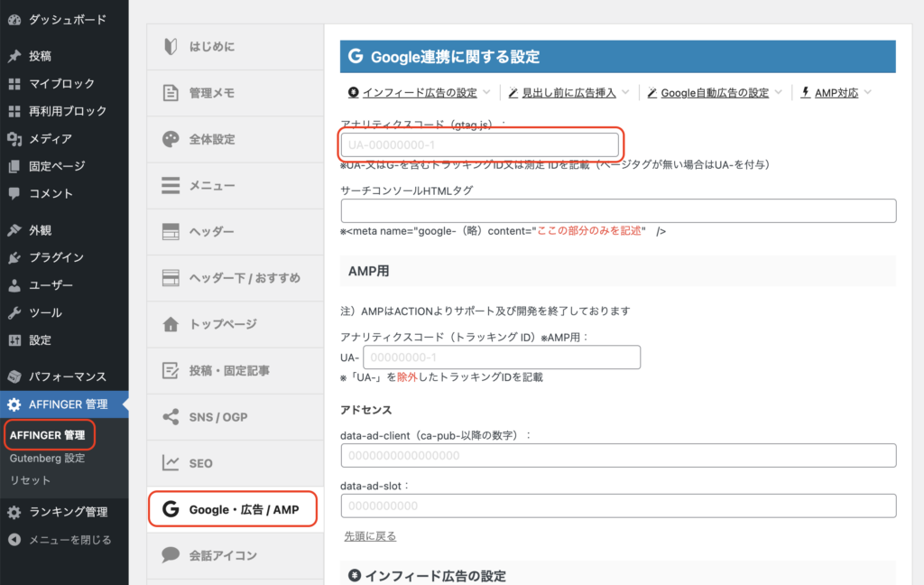Screen dimensions: 924x585
Task: Click the はじめに beginner mark icon
Action: (171, 46)
